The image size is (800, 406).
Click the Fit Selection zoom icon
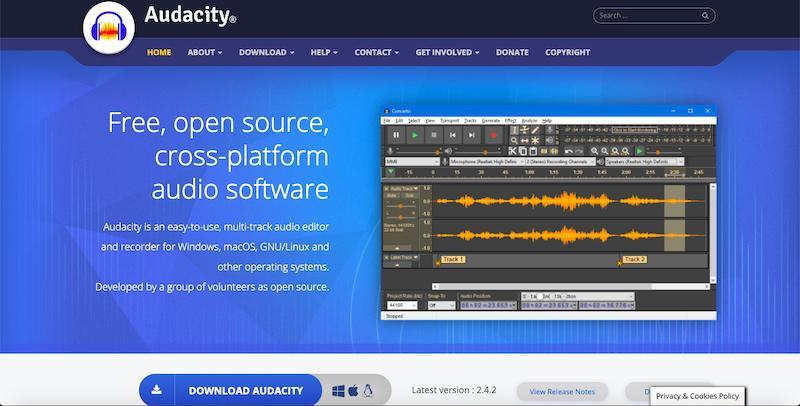(x=615, y=151)
